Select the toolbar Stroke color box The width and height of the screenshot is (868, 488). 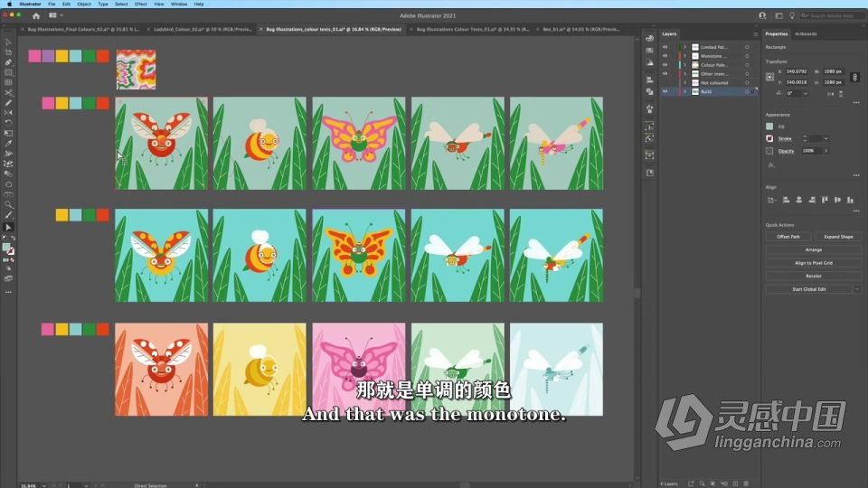click(x=11, y=251)
